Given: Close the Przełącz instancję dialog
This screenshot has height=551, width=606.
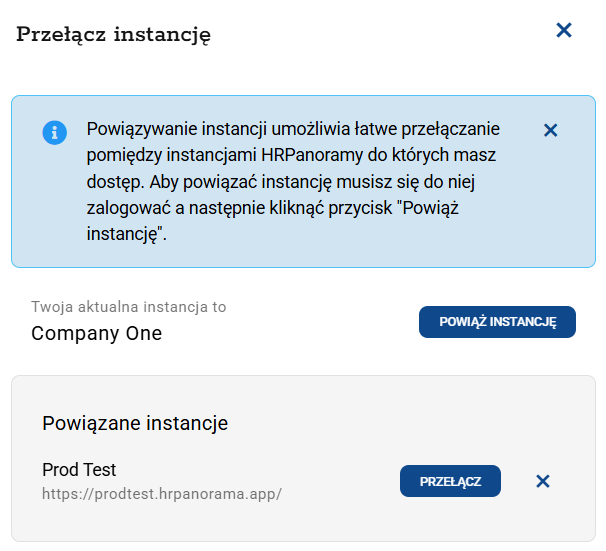Looking at the screenshot, I should [x=564, y=31].
